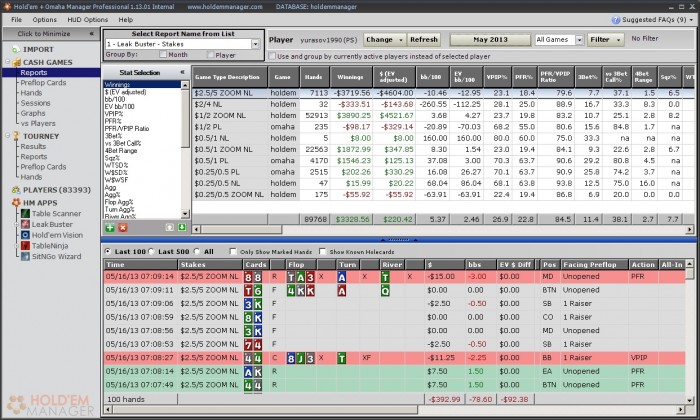Expand the Suggested FAQs dropdown arrow
Image resolution: width=700 pixels, height=420 pixels.
point(691,20)
